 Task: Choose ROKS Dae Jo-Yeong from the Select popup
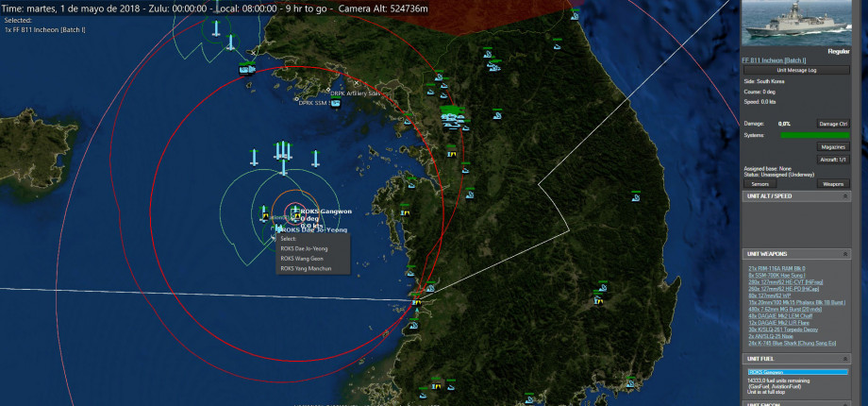click(x=304, y=248)
